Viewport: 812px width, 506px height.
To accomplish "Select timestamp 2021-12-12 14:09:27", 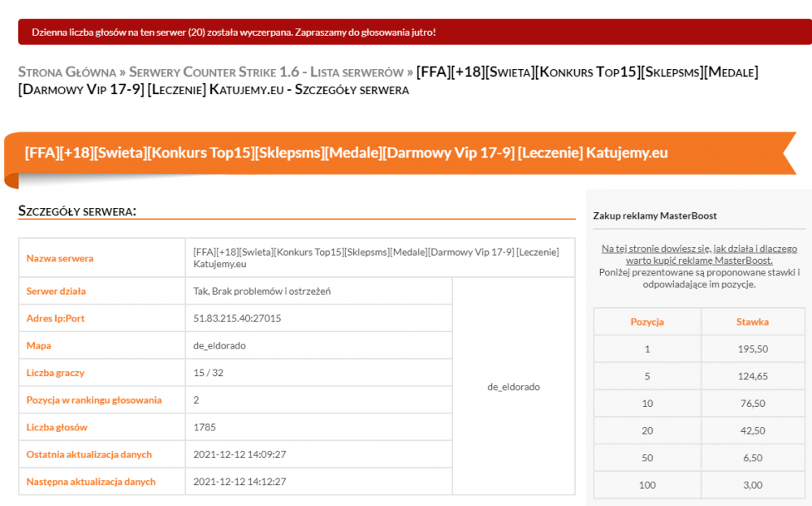I will [x=240, y=454].
